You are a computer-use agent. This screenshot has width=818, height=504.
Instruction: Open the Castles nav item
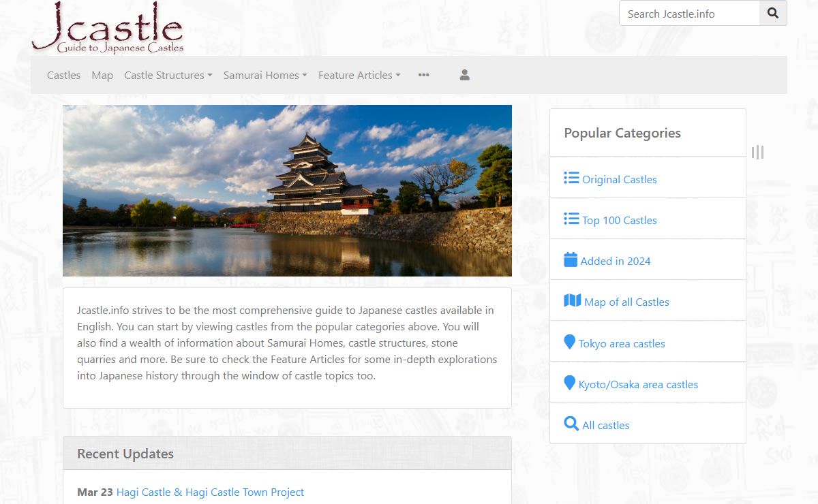(x=63, y=75)
